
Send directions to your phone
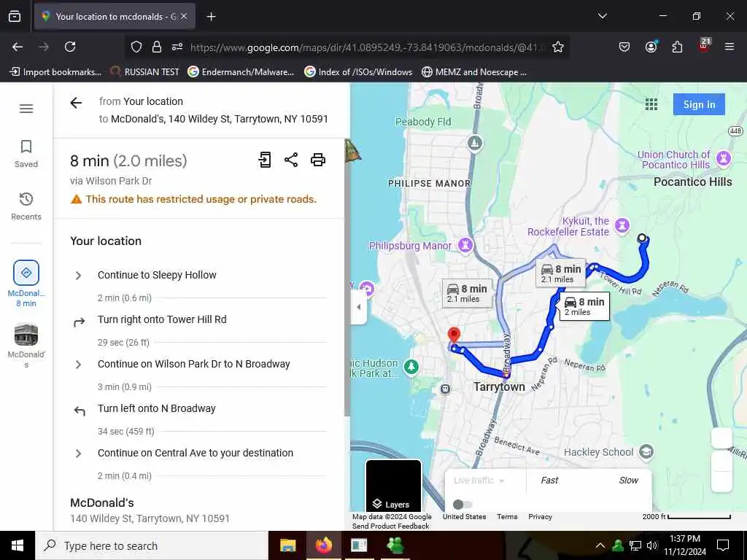(x=265, y=160)
